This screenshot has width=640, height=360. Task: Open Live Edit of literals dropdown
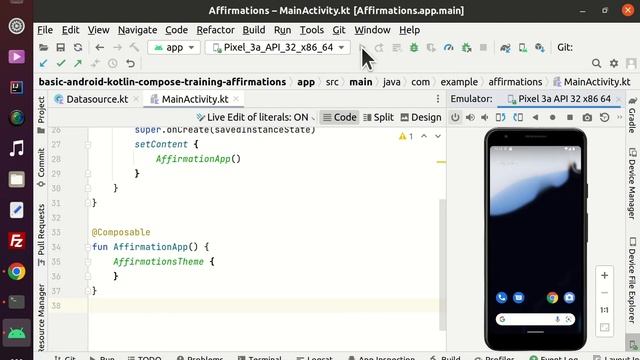coord(256,118)
